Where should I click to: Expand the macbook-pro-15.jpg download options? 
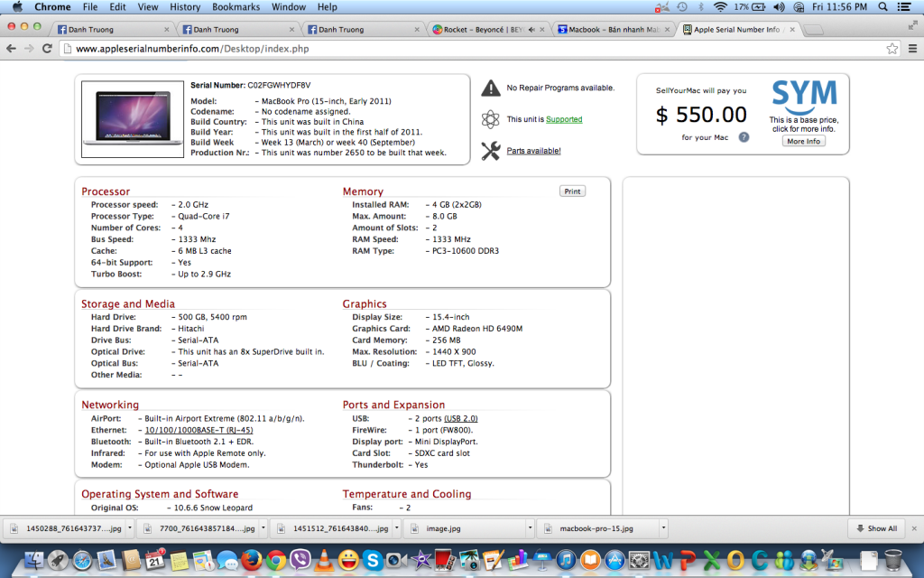(663, 527)
